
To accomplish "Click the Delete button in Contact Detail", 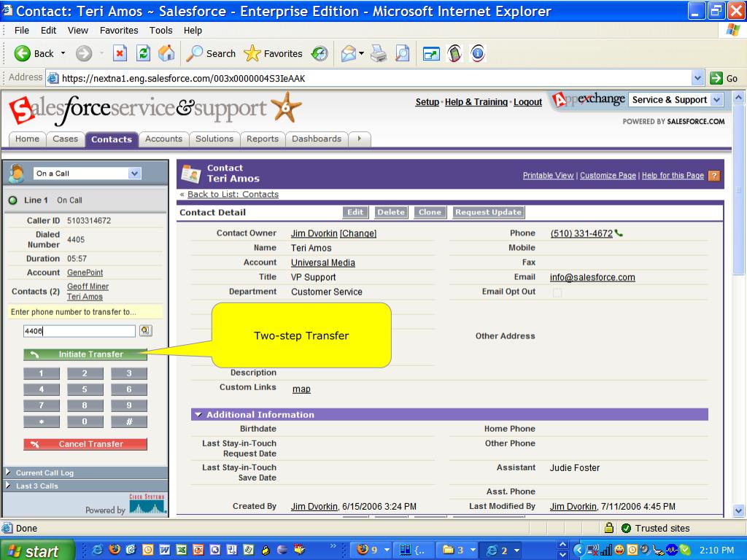I will (391, 212).
